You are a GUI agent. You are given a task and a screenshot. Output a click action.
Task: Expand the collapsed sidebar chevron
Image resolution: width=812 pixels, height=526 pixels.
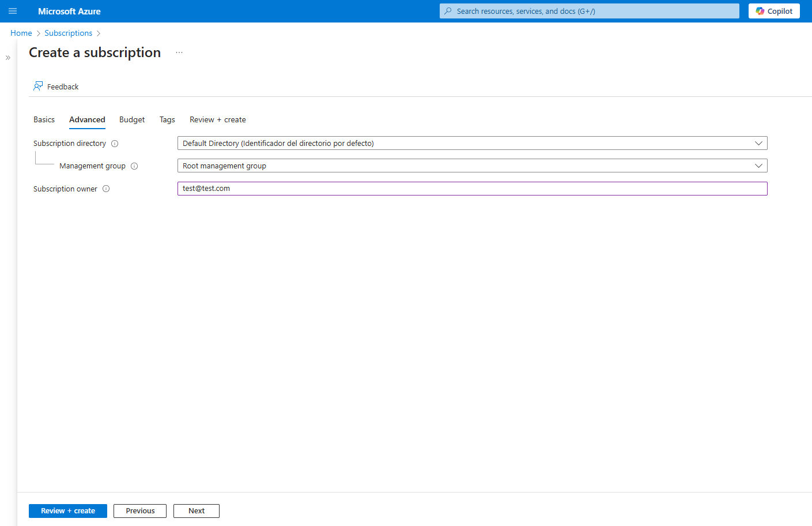(8, 58)
